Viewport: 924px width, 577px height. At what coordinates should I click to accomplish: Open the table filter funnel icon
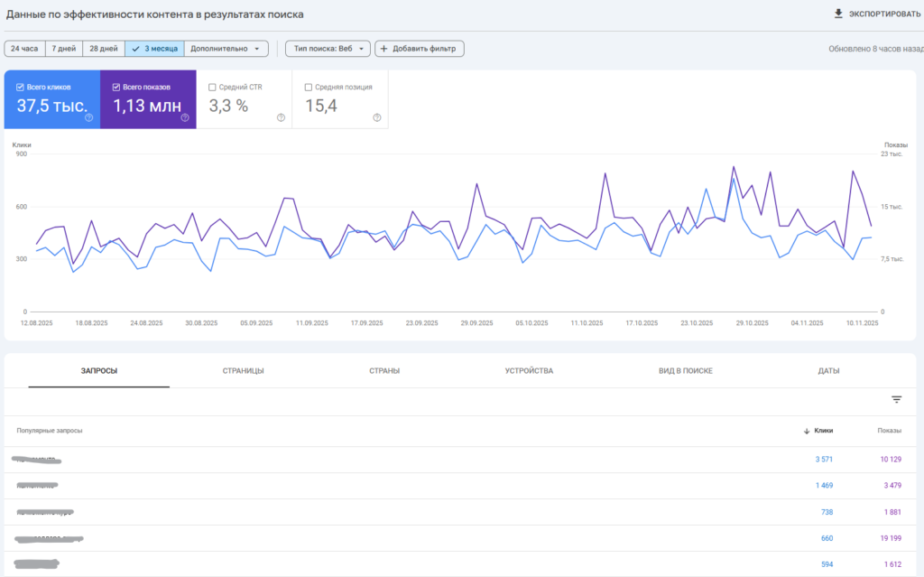895,398
